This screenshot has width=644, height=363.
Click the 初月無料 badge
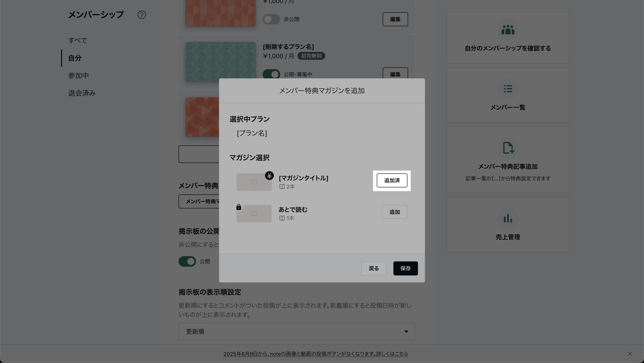pos(311,56)
